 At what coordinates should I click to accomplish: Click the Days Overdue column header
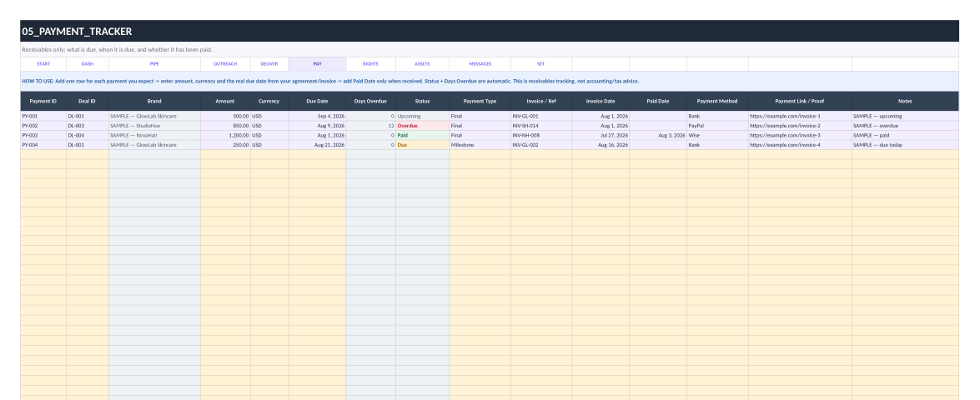370,101
